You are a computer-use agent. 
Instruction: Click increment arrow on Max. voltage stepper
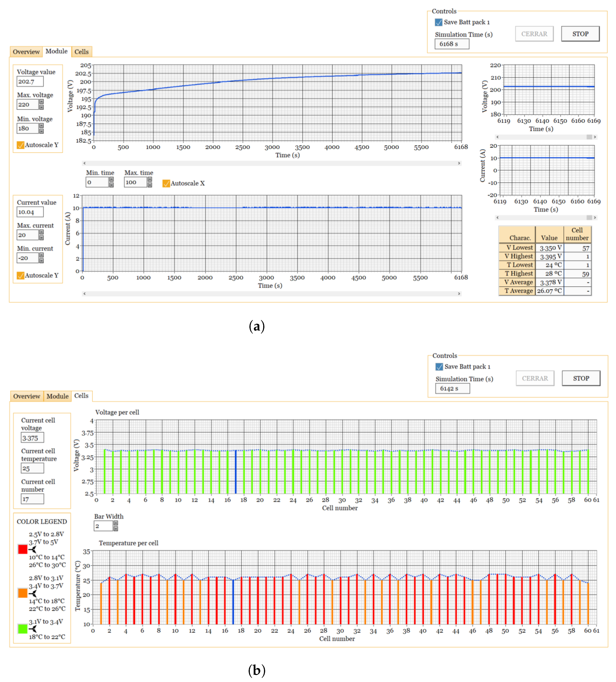click(x=41, y=102)
